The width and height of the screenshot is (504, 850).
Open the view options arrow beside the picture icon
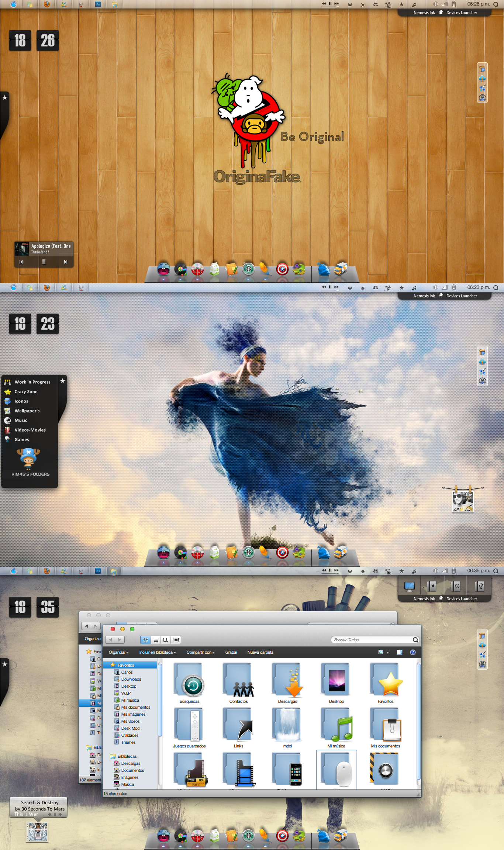click(x=387, y=653)
